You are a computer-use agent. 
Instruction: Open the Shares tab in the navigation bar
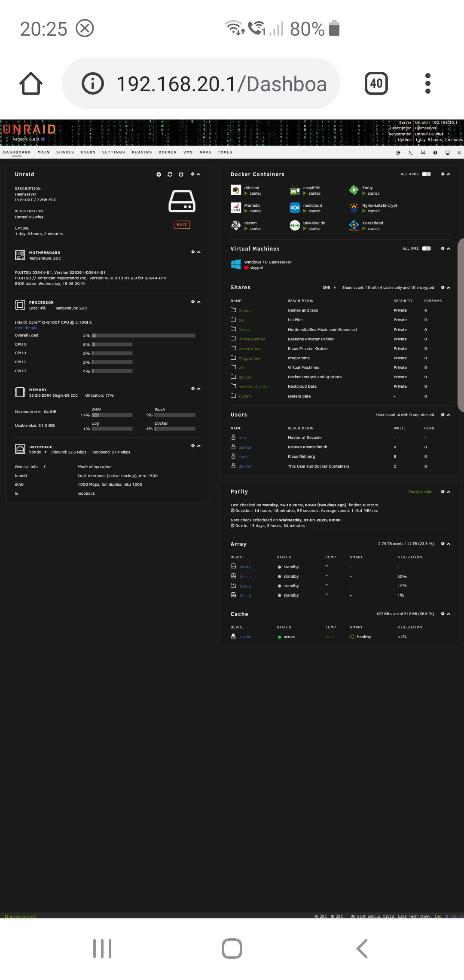65,152
